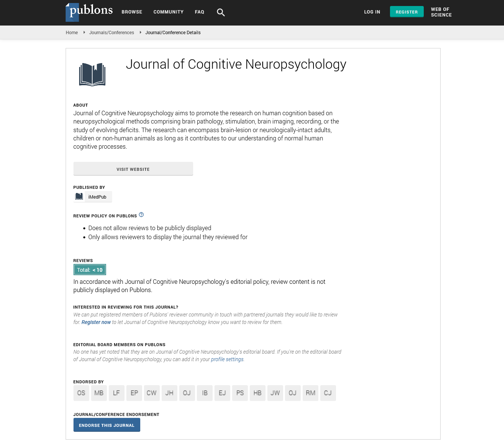Select the CW endorser avatar
Viewport: 504px width, 440px height.
click(x=151, y=393)
